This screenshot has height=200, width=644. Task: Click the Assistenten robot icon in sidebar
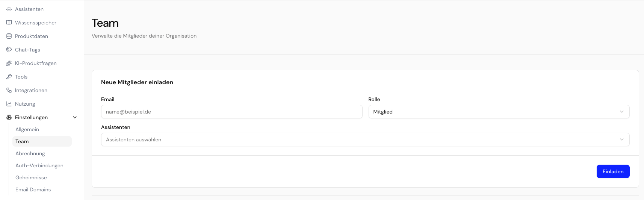click(9, 9)
